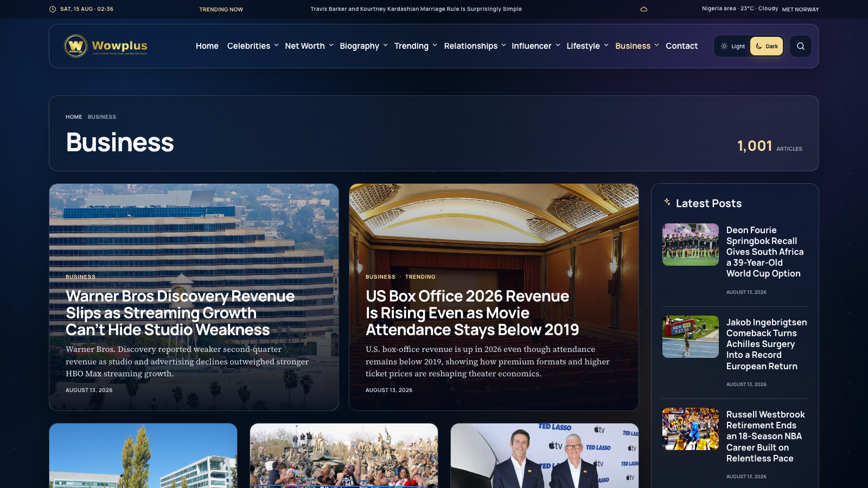The width and height of the screenshot is (868, 488).
Task: Click the 1,001 ARTICLES count
Action: (x=769, y=146)
